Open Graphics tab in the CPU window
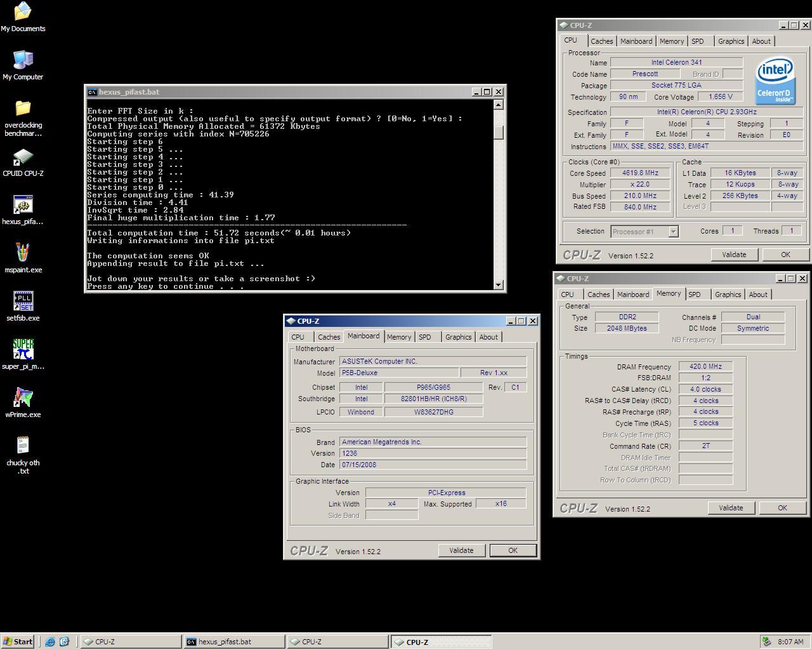 coord(731,41)
